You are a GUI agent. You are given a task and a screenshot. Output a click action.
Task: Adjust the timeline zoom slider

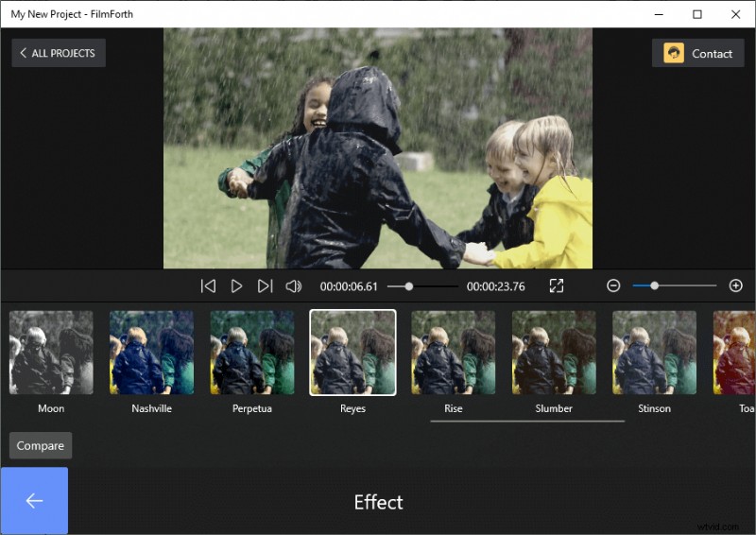pyautogui.click(x=675, y=285)
